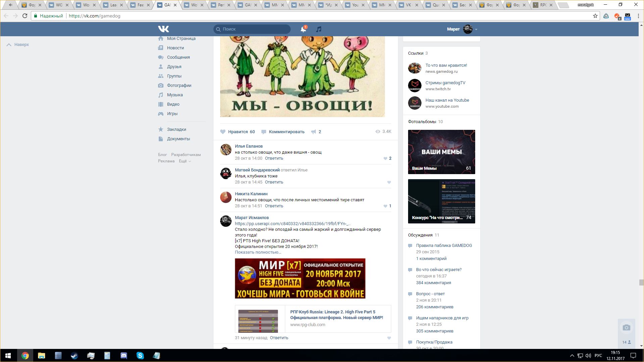Open the Ваши Мемы photo album
The width and height of the screenshot is (644, 362).
(x=441, y=152)
